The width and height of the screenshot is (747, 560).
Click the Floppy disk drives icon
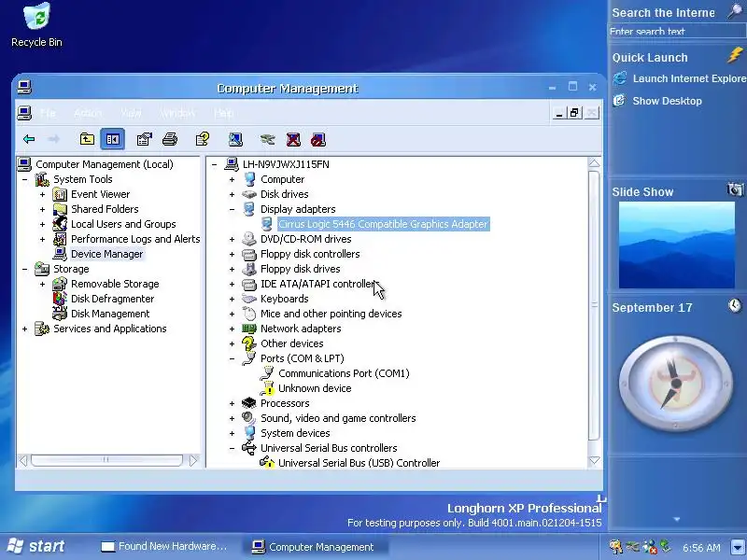coord(249,269)
